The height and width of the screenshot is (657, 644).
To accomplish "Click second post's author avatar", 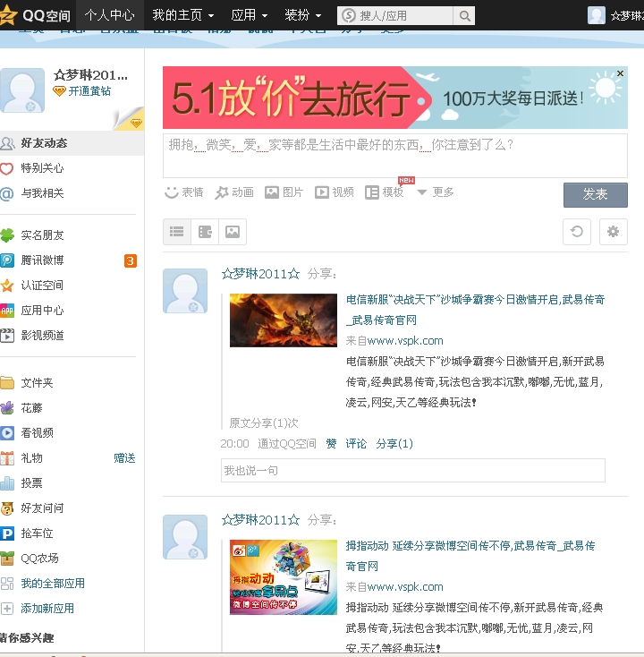I will 185,537.
